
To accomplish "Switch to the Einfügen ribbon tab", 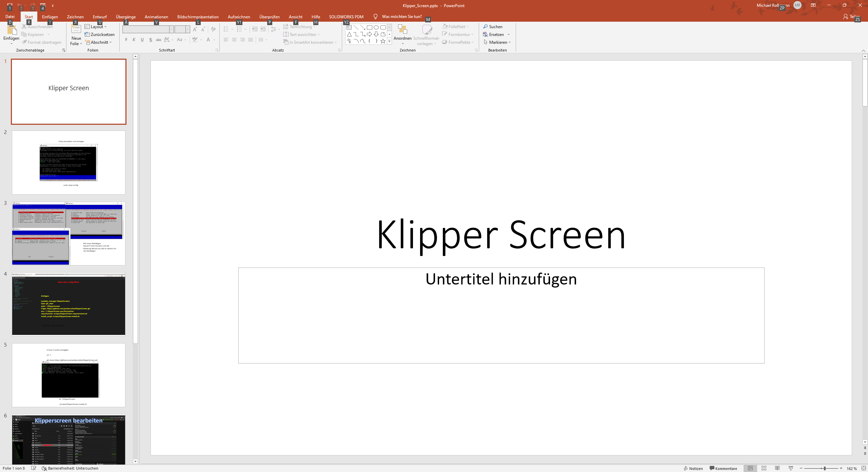I will coord(50,16).
